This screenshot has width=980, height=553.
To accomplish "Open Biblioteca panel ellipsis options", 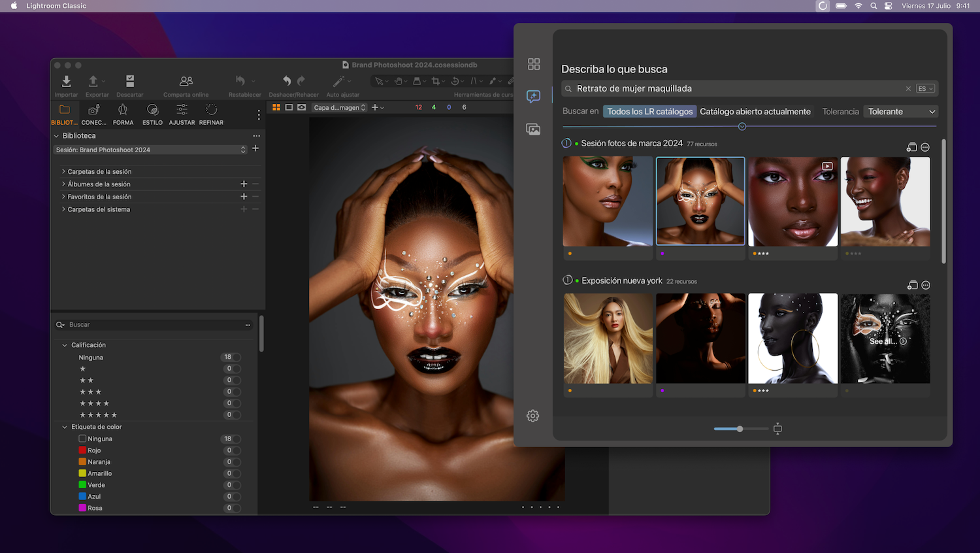I will [257, 136].
